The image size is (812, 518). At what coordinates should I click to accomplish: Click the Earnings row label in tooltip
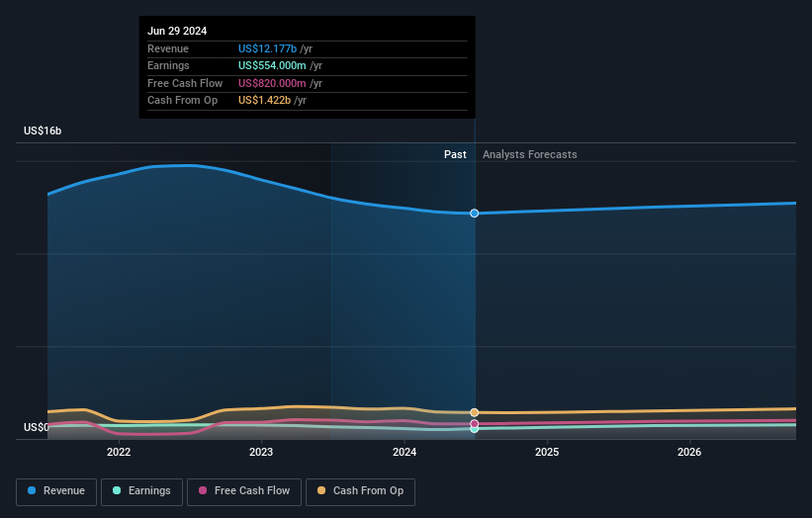click(x=168, y=65)
